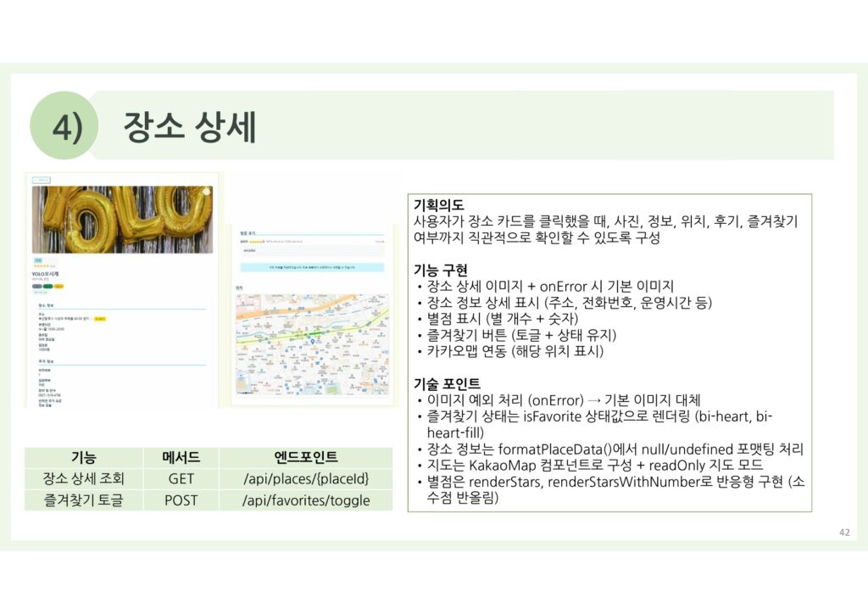Click the POST method cell

(181, 500)
